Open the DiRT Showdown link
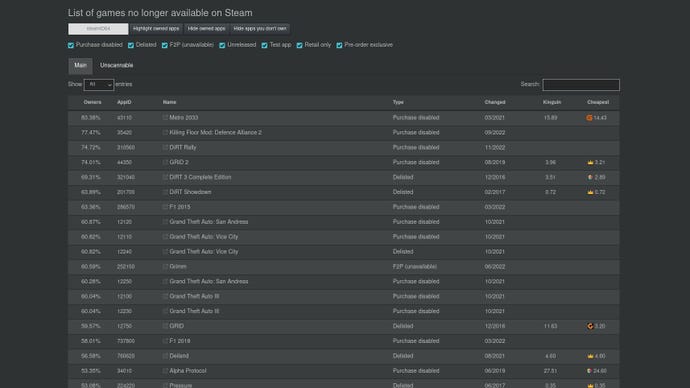 coord(190,192)
